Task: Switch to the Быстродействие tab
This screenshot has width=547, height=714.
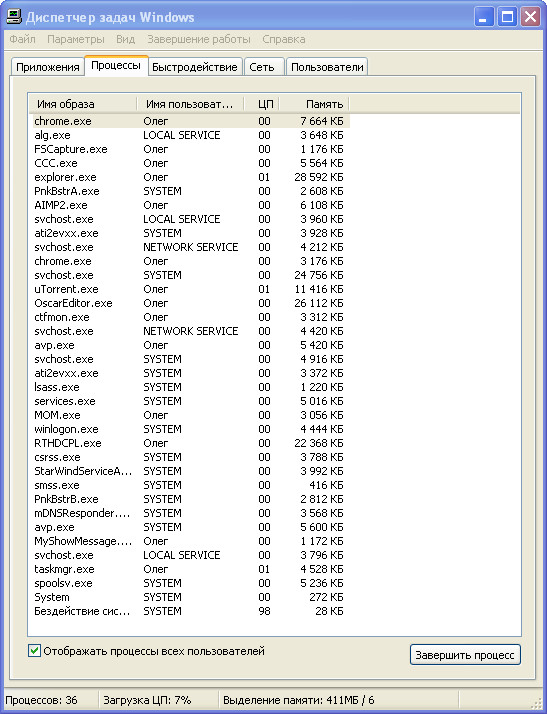Action: (194, 67)
